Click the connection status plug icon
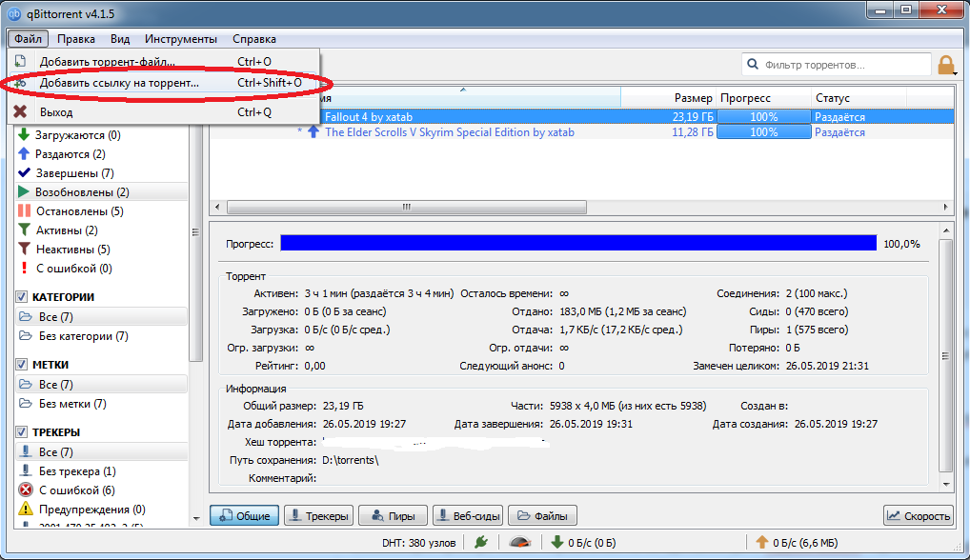970x560 pixels. click(x=482, y=543)
